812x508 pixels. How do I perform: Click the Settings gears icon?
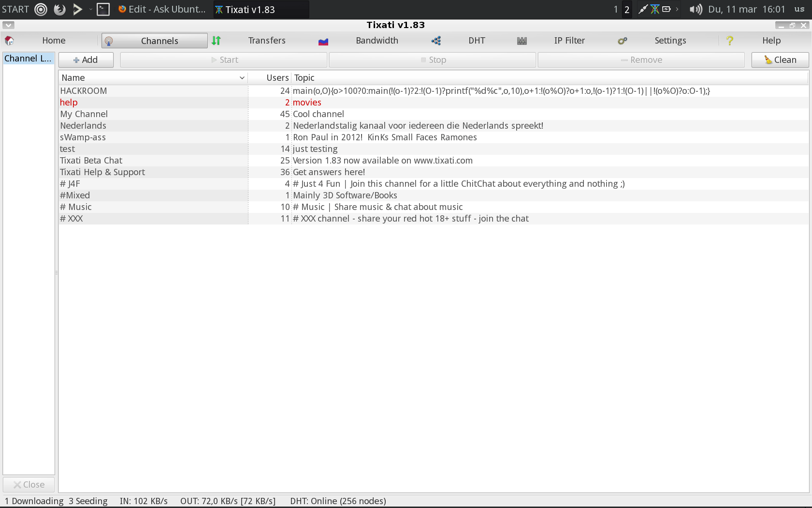tap(623, 41)
